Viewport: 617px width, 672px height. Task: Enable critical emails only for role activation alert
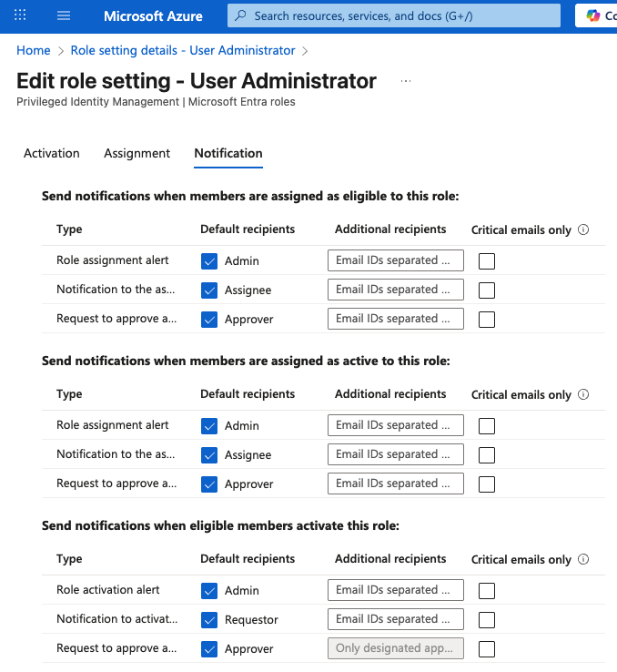pyautogui.click(x=487, y=591)
